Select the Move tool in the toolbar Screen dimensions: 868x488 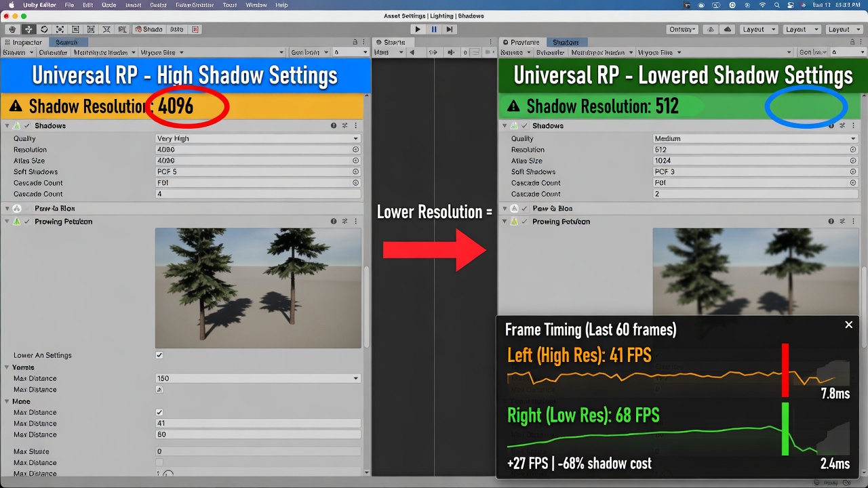click(28, 29)
